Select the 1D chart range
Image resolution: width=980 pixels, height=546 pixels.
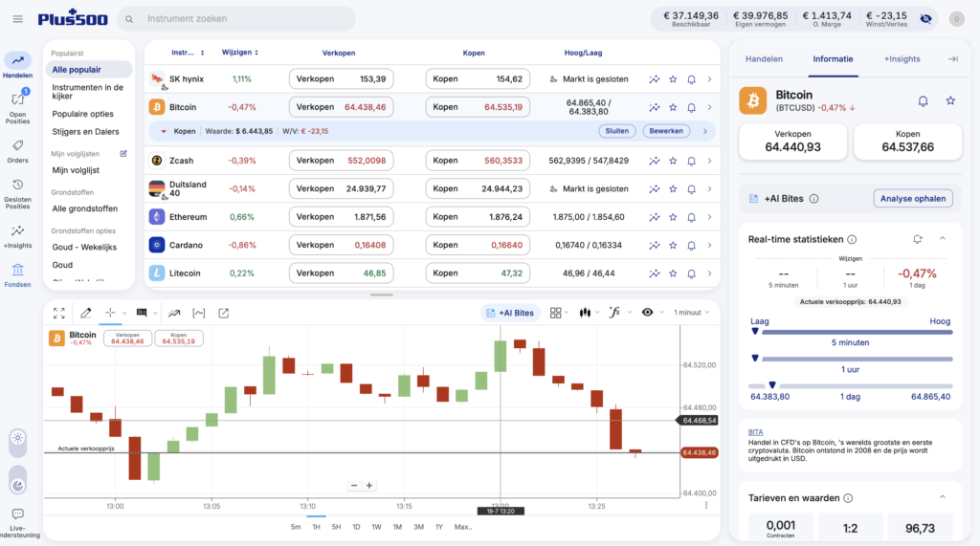click(356, 527)
